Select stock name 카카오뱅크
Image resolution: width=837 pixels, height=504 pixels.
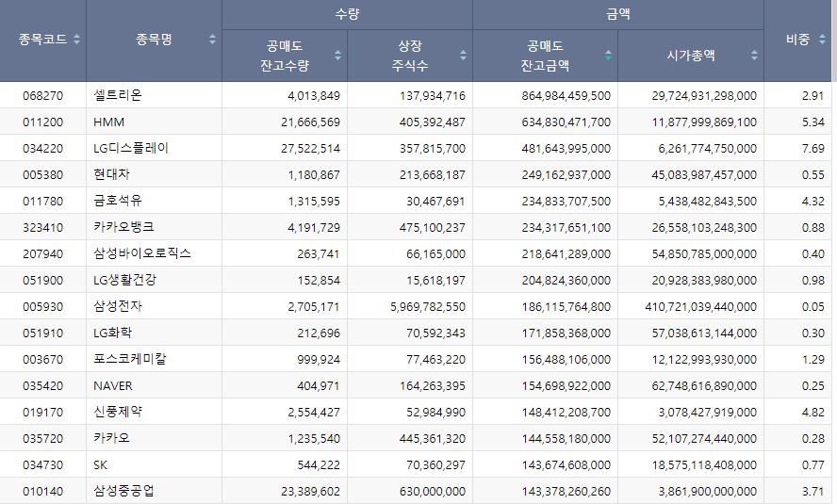coord(123,227)
